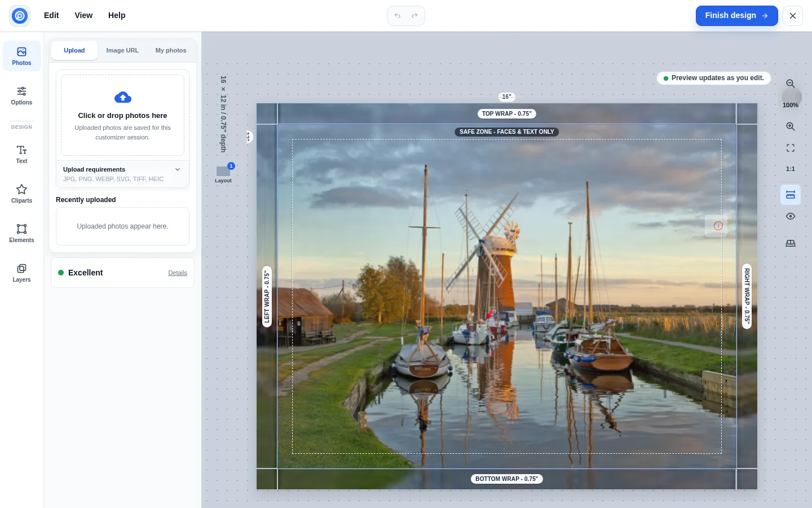Open the Options panel
This screenshot has width=812, height=508.
coord(21,95)
